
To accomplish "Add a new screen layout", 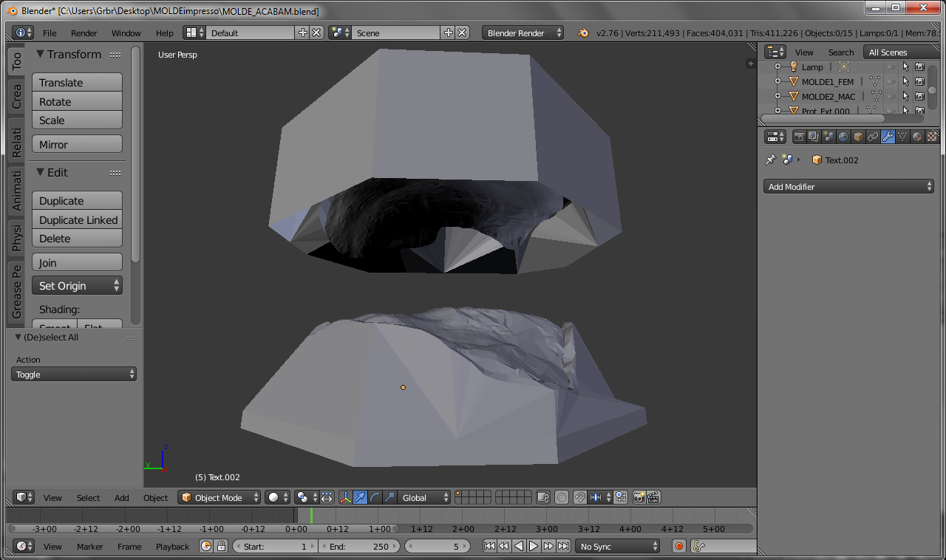I will coord(303,33).
